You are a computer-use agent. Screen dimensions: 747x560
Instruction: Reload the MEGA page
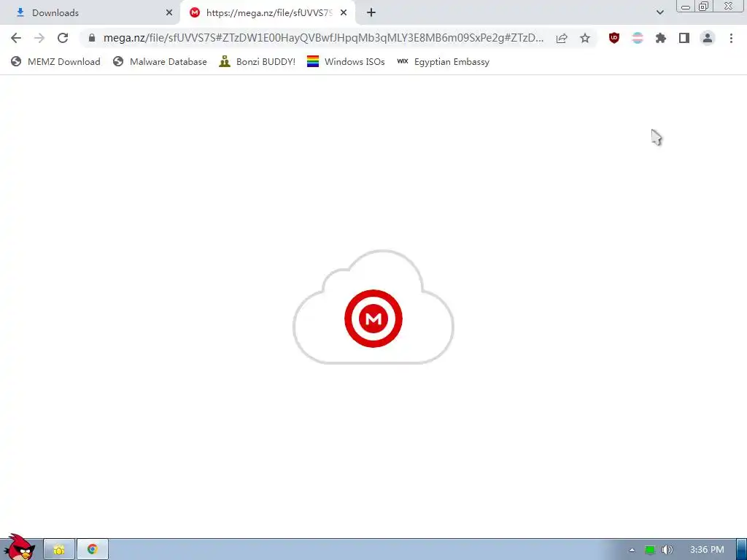point(63,38)
